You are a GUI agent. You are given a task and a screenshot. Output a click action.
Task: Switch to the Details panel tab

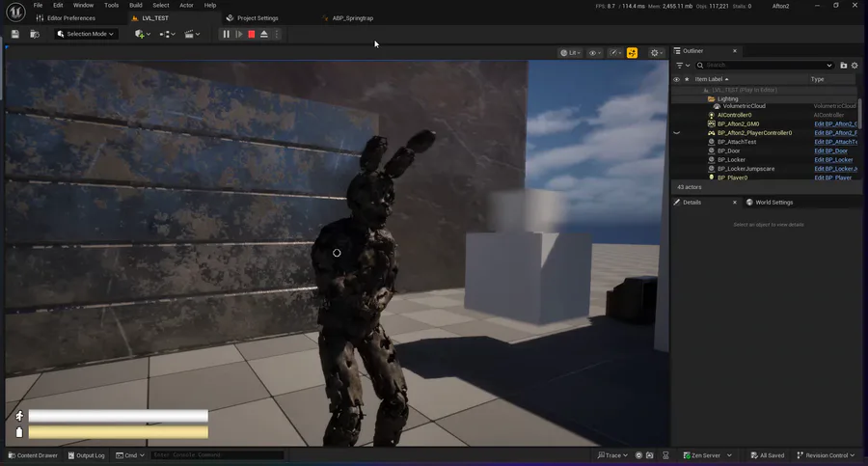point(692,203)
